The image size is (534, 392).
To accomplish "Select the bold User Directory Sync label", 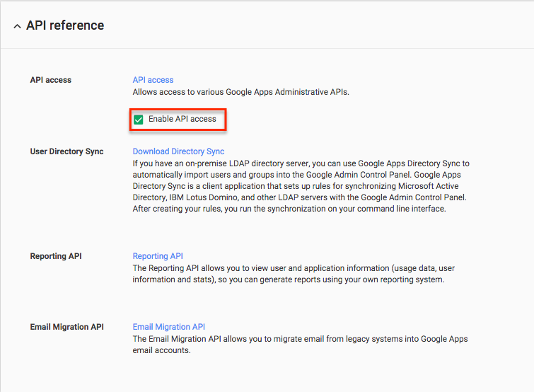I will click(x=66, y=151).
